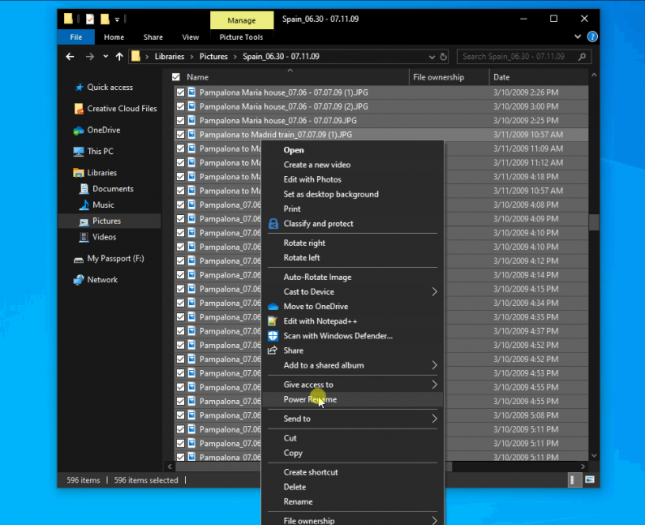The height and width of the screenshot is (525, 645).
Task: Click the Back navigation arrow
Action: tap(70, 56)
